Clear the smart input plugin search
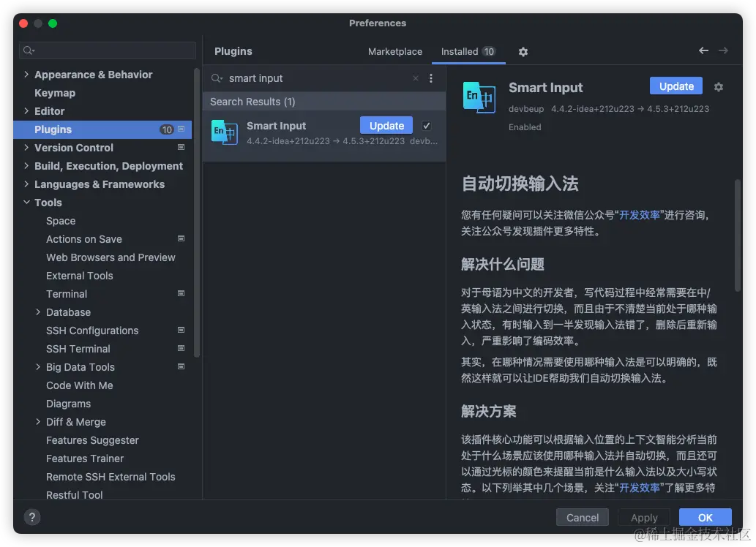This screenshot has width=756, height=547. 416,78
